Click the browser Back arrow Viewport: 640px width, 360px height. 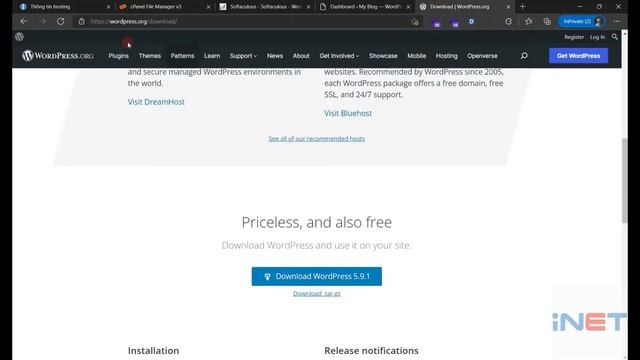pyautogui.click(x=24, y=21)
